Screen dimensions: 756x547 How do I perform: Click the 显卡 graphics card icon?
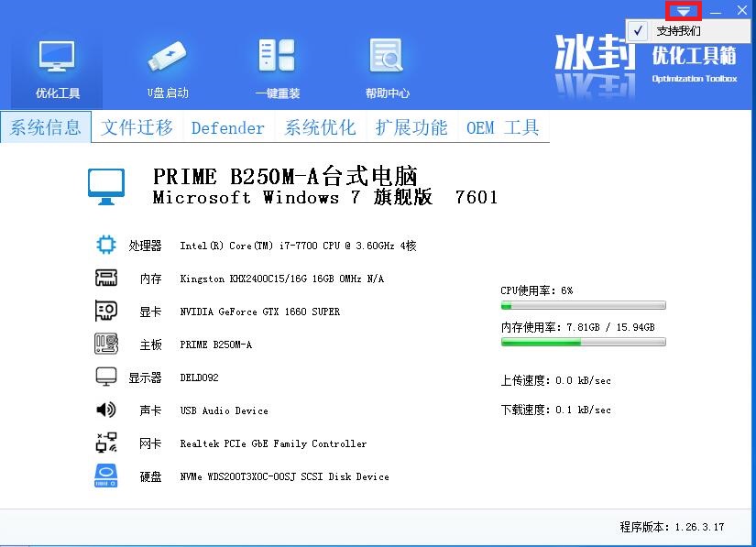pyautogui.click(x=106, y=311)
